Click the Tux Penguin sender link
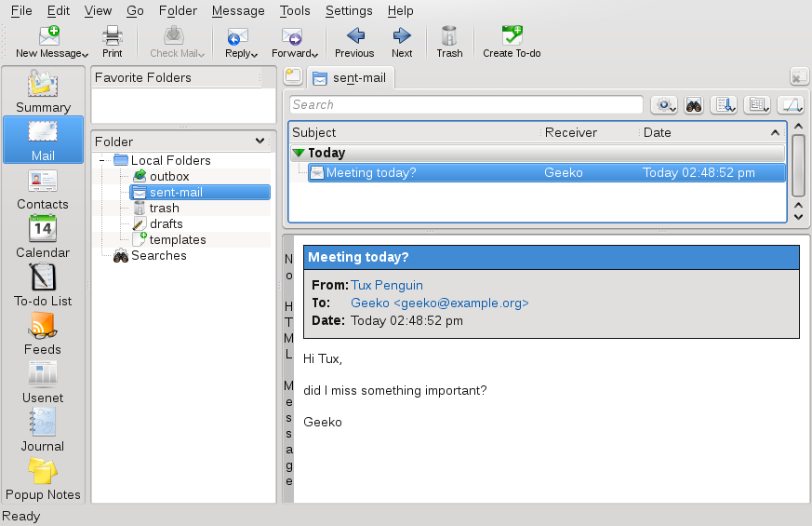812x526 pixels. point(387,286)
